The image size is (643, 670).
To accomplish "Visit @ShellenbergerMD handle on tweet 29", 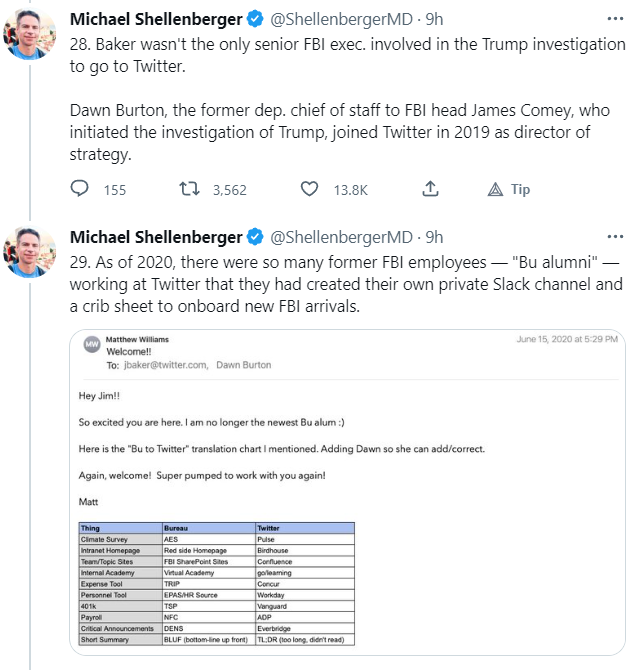I will (343, 237).
